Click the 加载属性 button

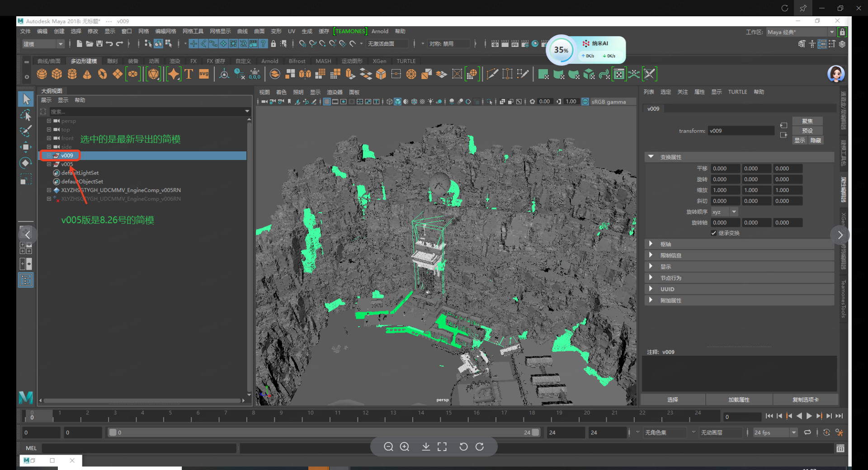click(x=739, y=399)
